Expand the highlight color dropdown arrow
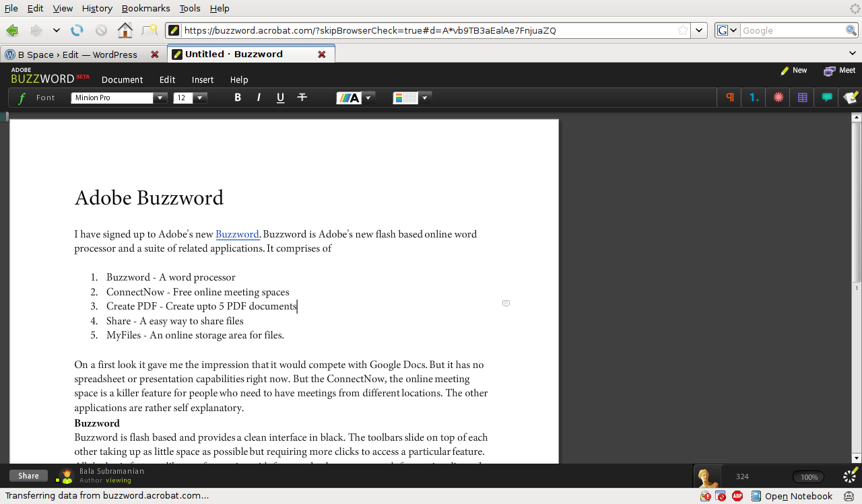Viewport: 862px width, 504px height. click(x=425, y=98)
